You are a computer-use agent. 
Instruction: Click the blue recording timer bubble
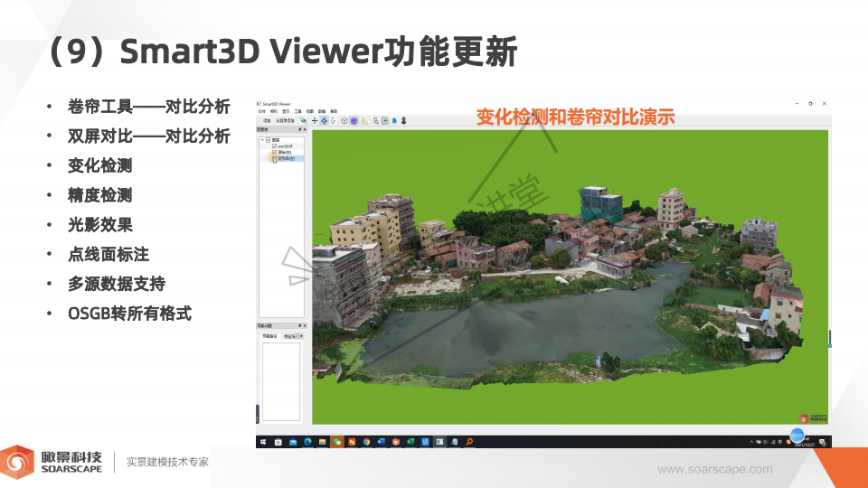(797, 436)
